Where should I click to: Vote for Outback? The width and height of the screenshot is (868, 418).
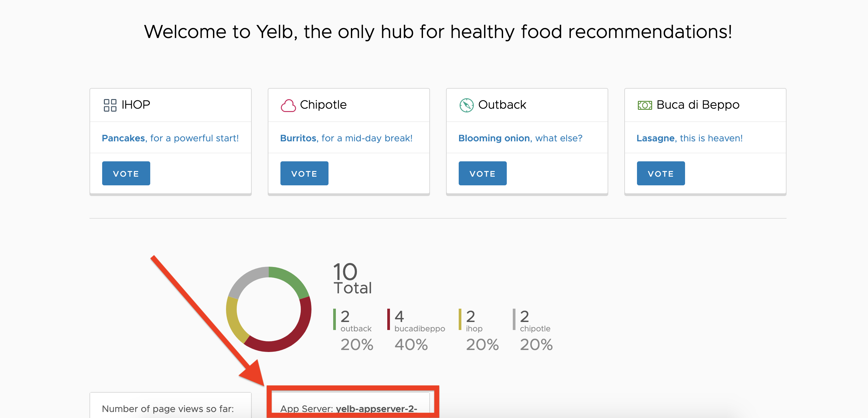482,173
